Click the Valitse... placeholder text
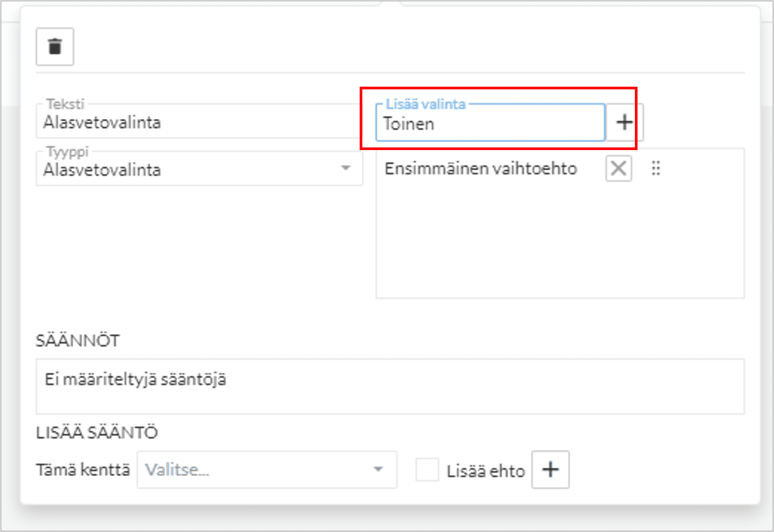 pos(177,470)
